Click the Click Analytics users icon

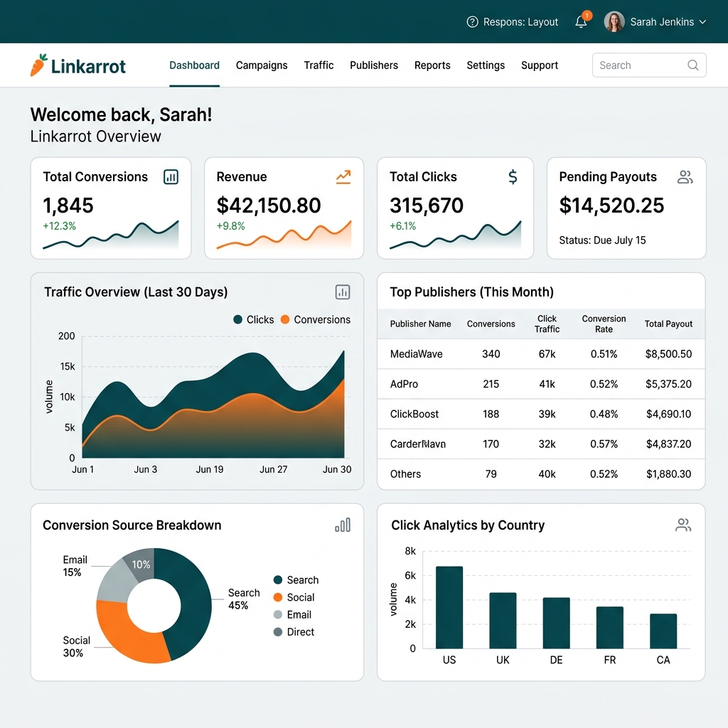683,525
